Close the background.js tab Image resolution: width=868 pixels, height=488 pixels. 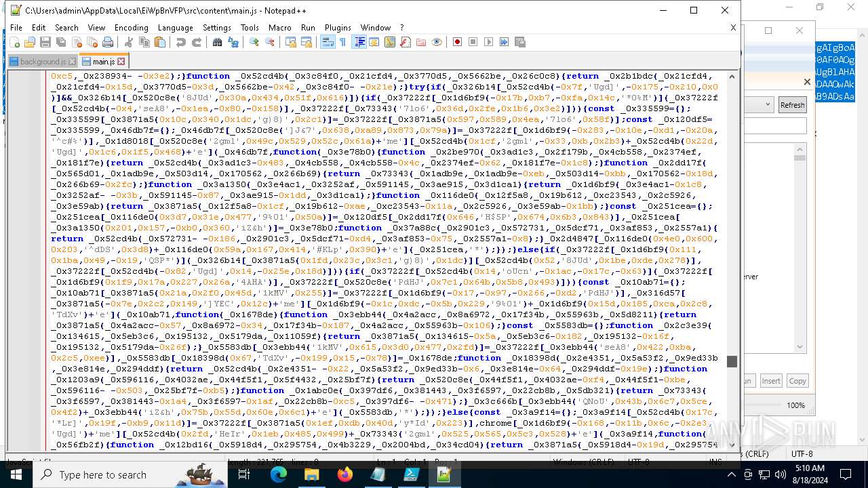(71, 62)
